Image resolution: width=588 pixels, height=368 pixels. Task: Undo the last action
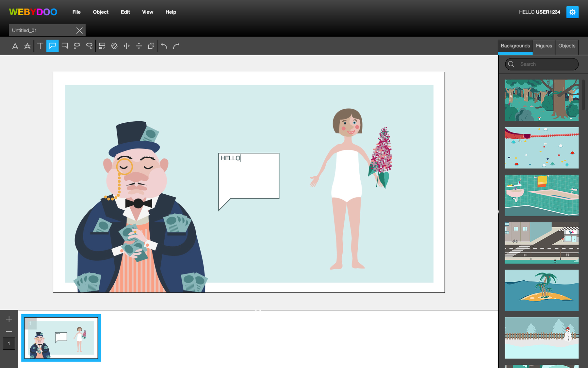pos(164,46)
